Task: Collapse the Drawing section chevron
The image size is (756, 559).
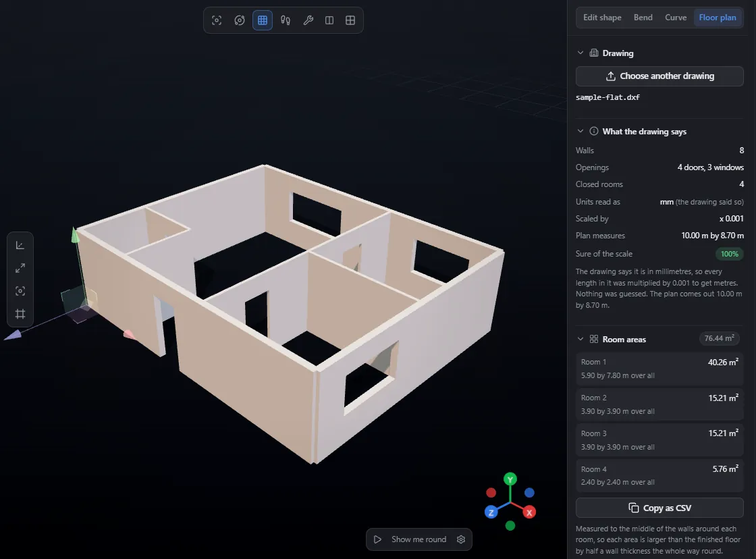Action: point(580,53)
